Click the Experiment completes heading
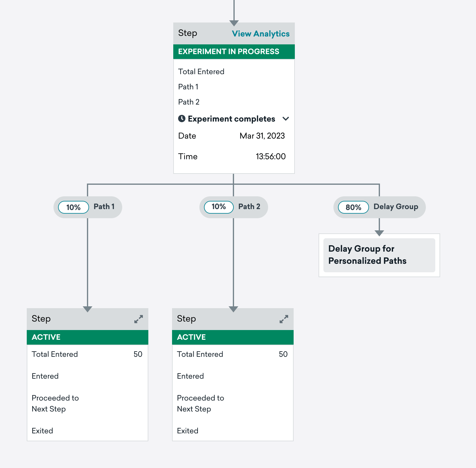 pyautogui.click(x=232, y=119)
